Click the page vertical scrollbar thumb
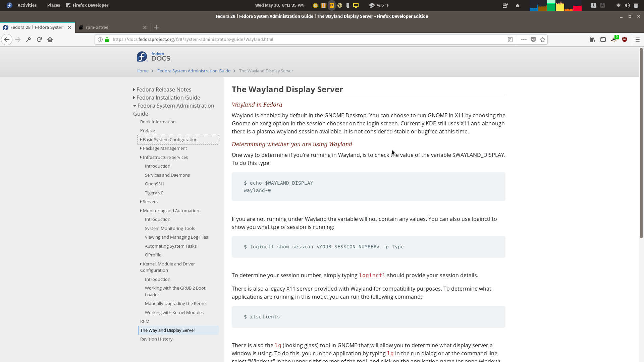The height and width of the screenshot is (362, 644). [641, 143]
